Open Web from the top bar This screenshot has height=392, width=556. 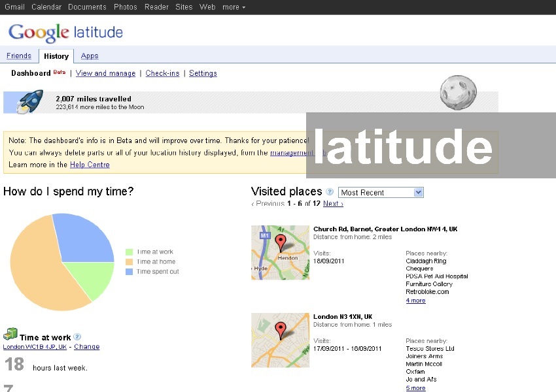(x=207, y=7)
